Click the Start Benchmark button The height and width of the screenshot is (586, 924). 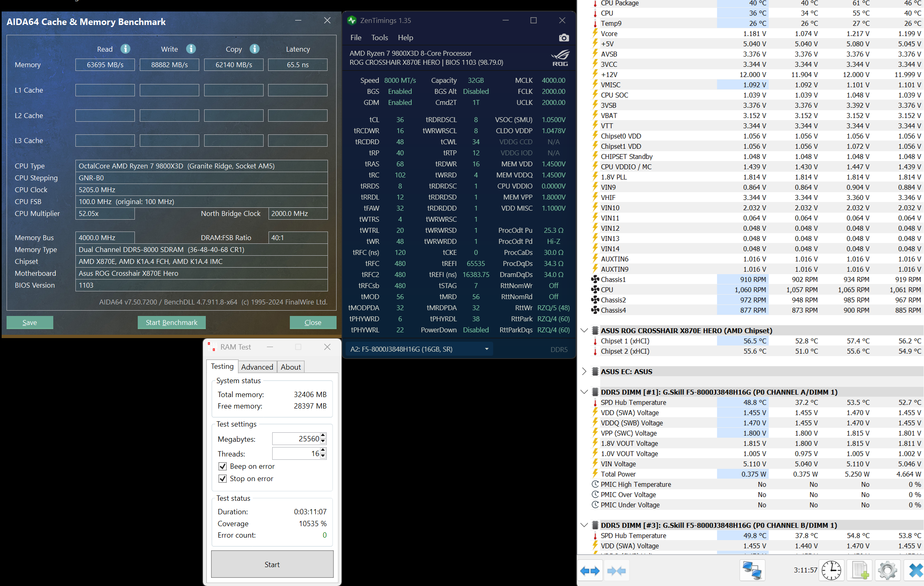coord(171,323)
